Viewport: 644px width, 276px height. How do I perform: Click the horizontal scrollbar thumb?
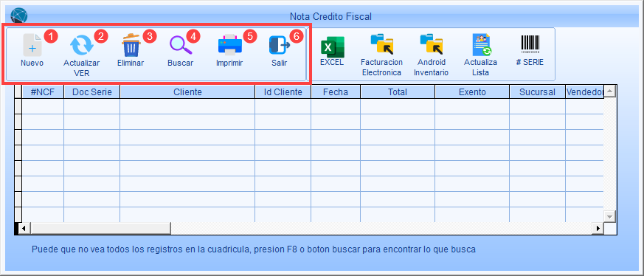100,228
